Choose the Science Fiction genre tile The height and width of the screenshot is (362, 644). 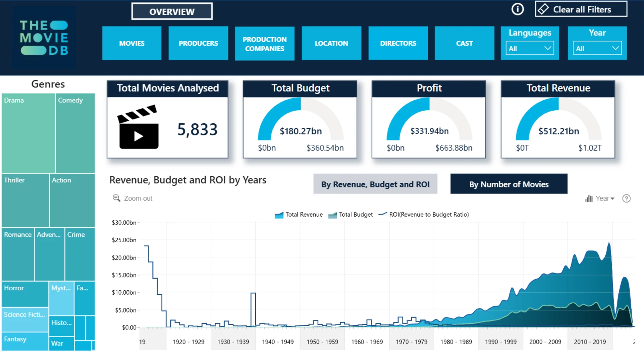[25, 320]
